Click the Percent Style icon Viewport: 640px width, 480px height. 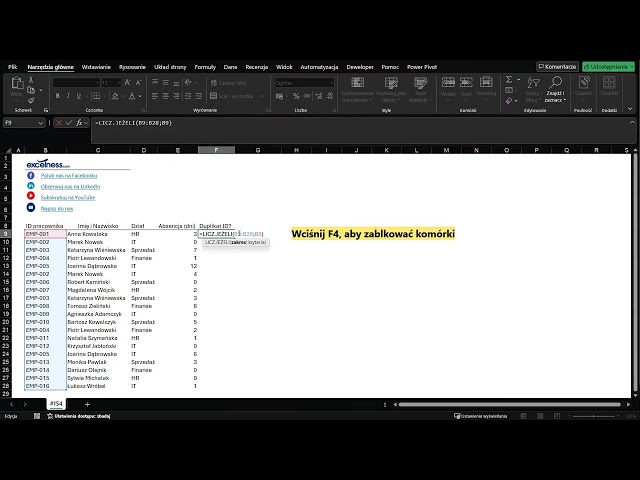click(x=296, y=96)
